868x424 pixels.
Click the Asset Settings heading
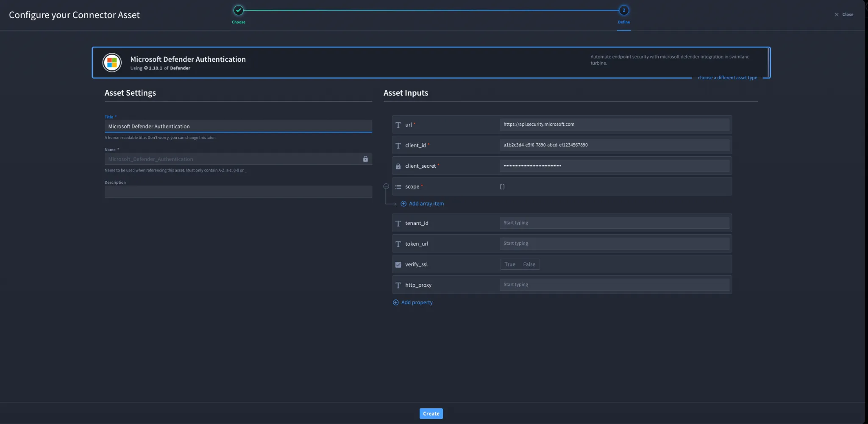[130, 93]
